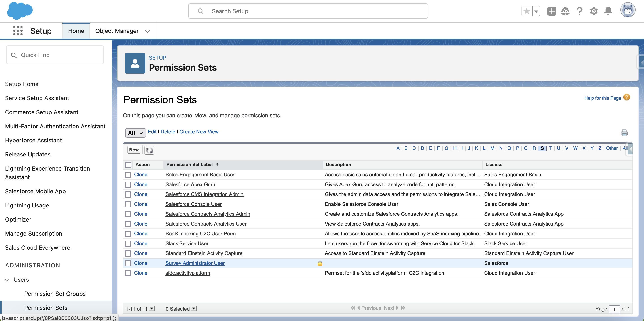Click the Salesforce cloud logo
The image size is (644, 321).
[20, 11]
